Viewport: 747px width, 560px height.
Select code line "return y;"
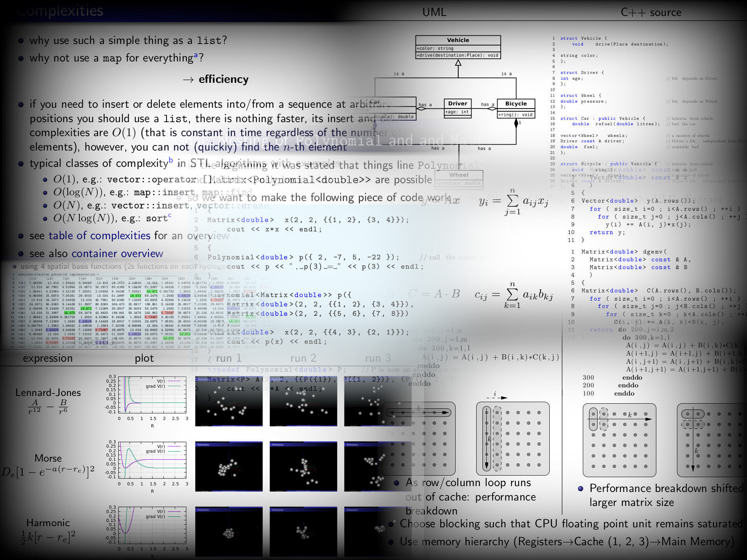607,233
